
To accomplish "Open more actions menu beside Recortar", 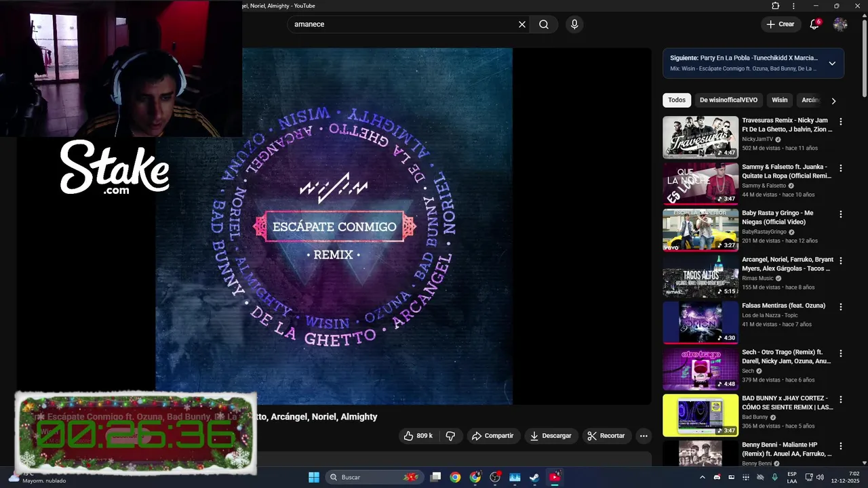I will point(644,436).
